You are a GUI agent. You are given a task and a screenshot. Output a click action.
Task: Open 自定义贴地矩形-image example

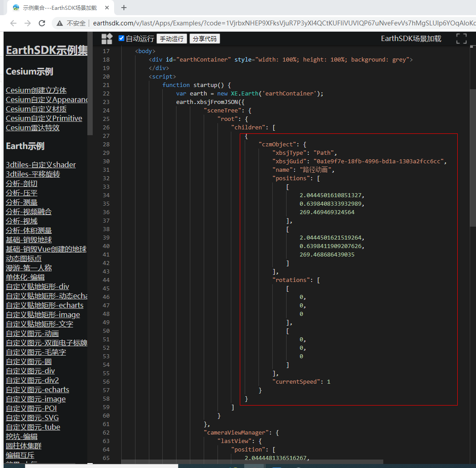[43, 315]
